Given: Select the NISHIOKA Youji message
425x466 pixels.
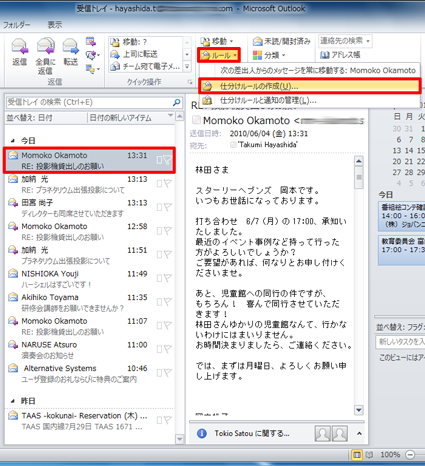Looking at the screenshot, I should coord(89,279).
